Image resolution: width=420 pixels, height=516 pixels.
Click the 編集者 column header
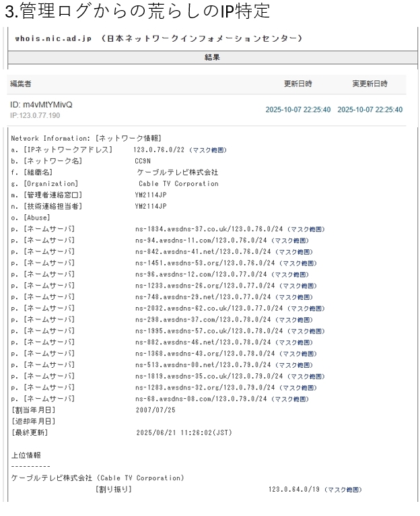point(20,84)
